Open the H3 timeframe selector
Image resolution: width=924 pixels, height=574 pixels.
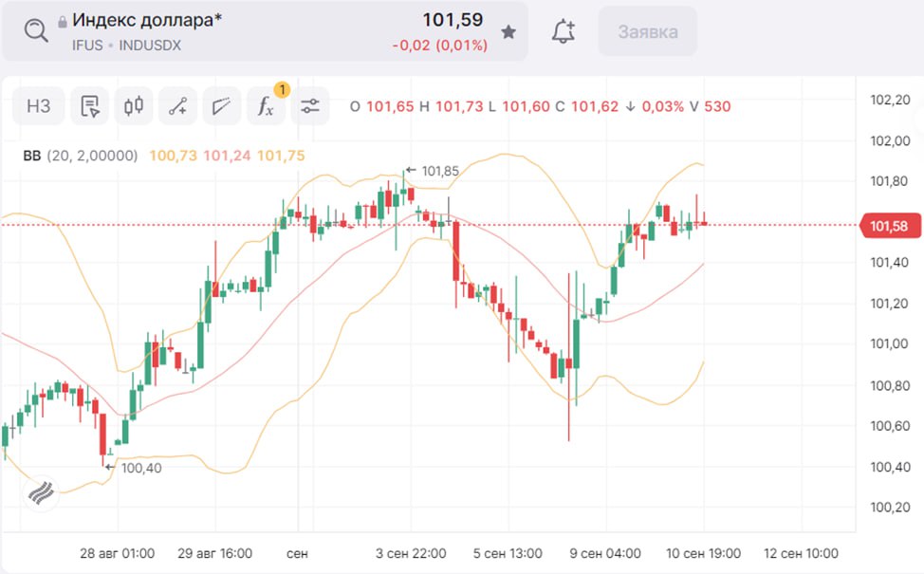pos(38,106)
